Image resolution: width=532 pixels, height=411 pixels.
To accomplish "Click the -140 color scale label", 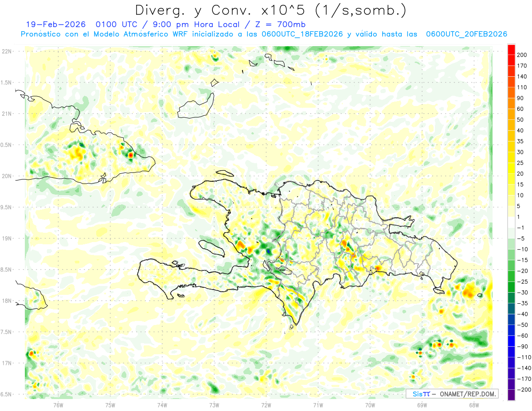I will [x=523, y=368].
